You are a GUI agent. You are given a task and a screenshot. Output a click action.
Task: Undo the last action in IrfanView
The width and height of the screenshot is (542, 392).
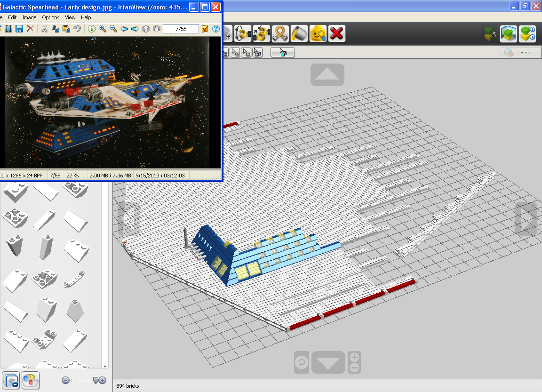point(77,29)
